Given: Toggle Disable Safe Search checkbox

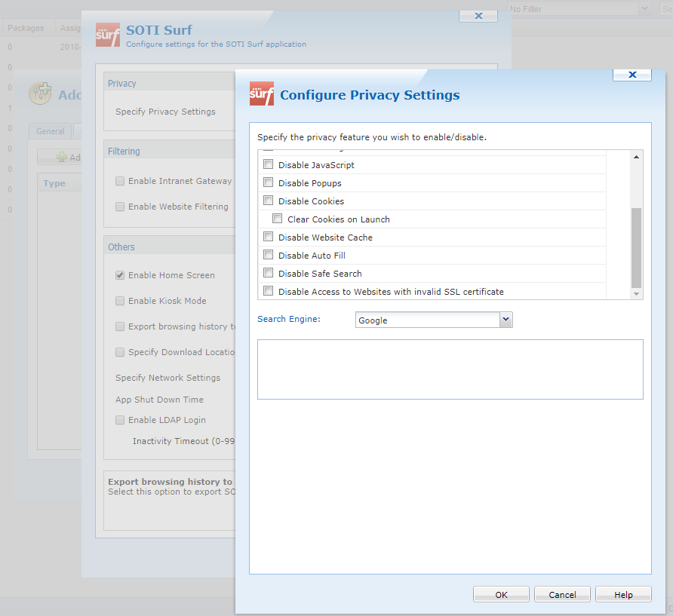Looking at the screenshot, I should point(268,274).
